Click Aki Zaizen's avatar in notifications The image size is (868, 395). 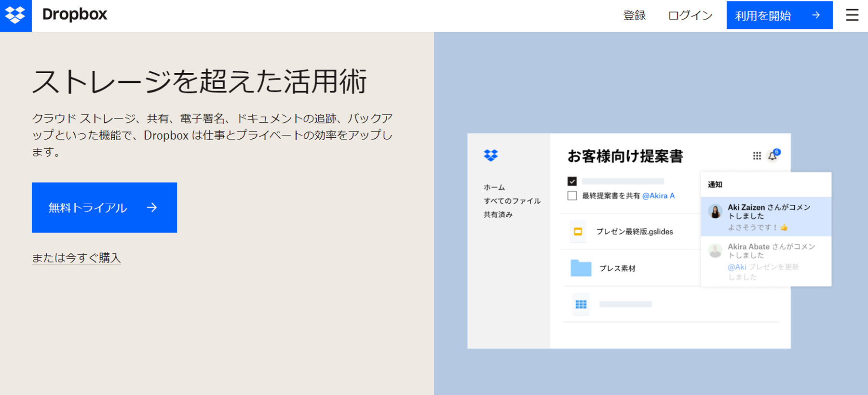point(715,211)
